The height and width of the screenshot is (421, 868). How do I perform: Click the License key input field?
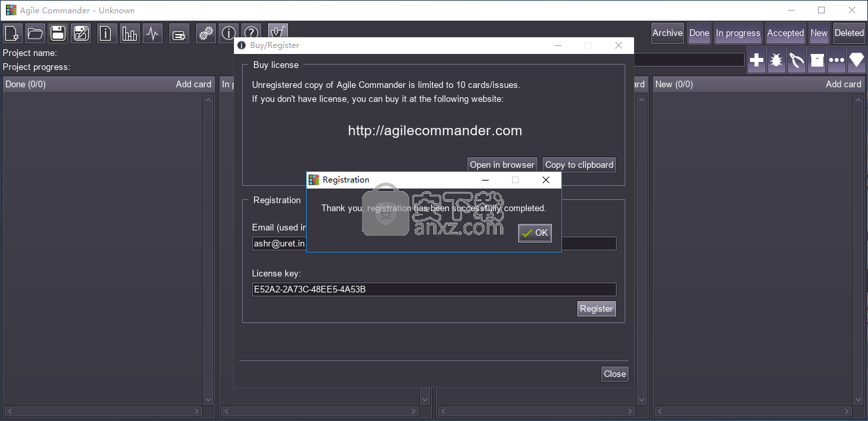pyautogui.click(x=434, y=289)
